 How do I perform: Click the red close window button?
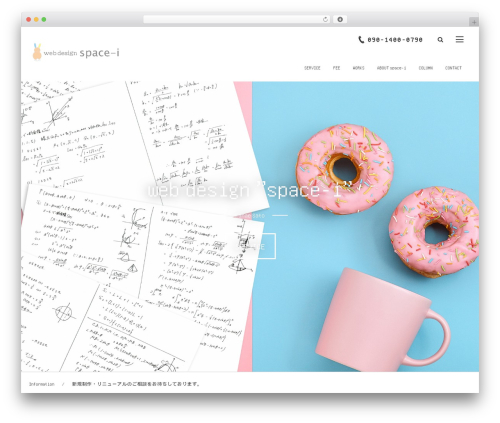point(29,20)
